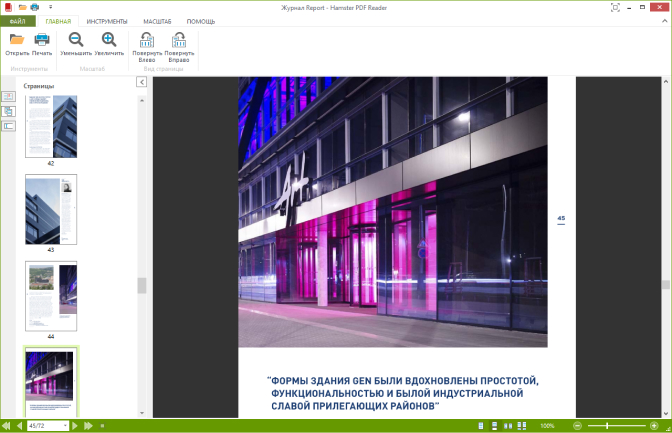Click the Страницы panel heading

(x=39, y=86)
